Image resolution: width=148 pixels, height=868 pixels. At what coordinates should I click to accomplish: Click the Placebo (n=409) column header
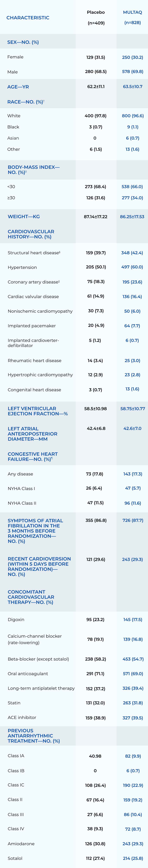coord(96,17)
